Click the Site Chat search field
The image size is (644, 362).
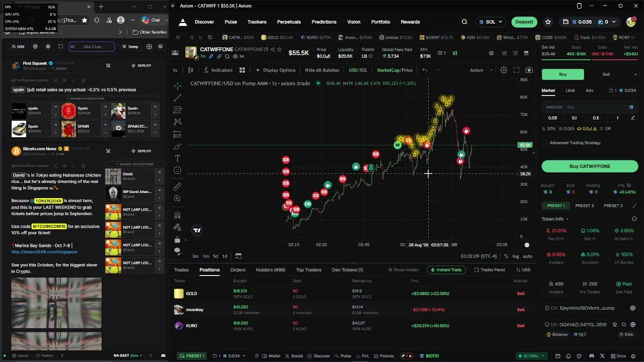coord(92,47)
